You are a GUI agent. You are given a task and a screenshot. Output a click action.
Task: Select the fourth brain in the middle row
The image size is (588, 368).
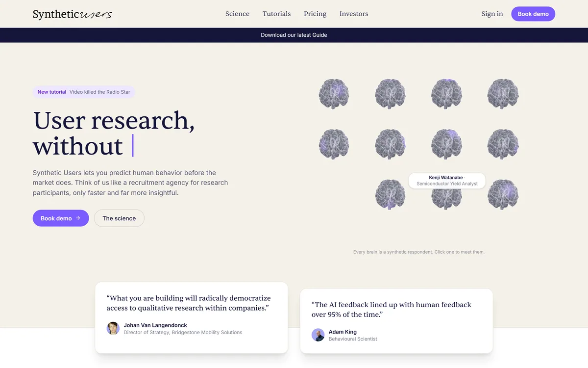(x=503, y=144)
